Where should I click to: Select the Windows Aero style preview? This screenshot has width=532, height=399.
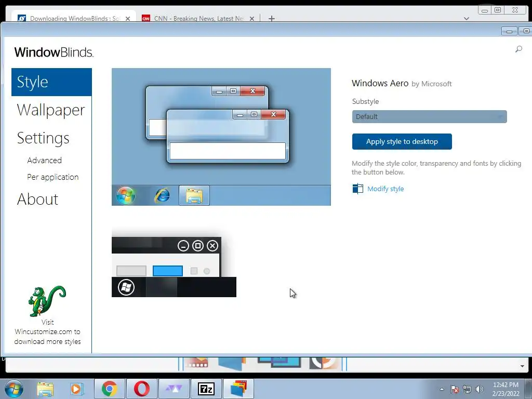click(x=221, y=137)
